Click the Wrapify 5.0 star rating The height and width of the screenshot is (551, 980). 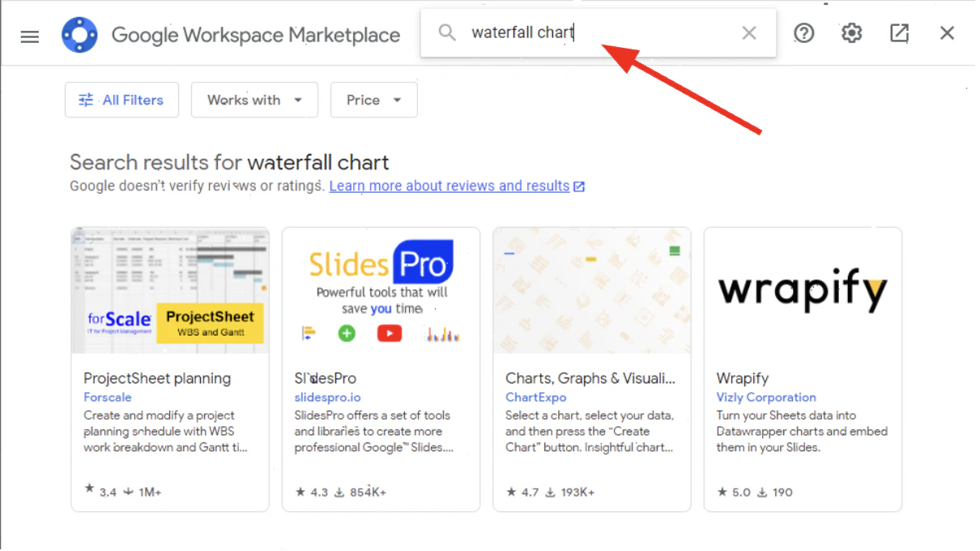(x=733, y=492)
